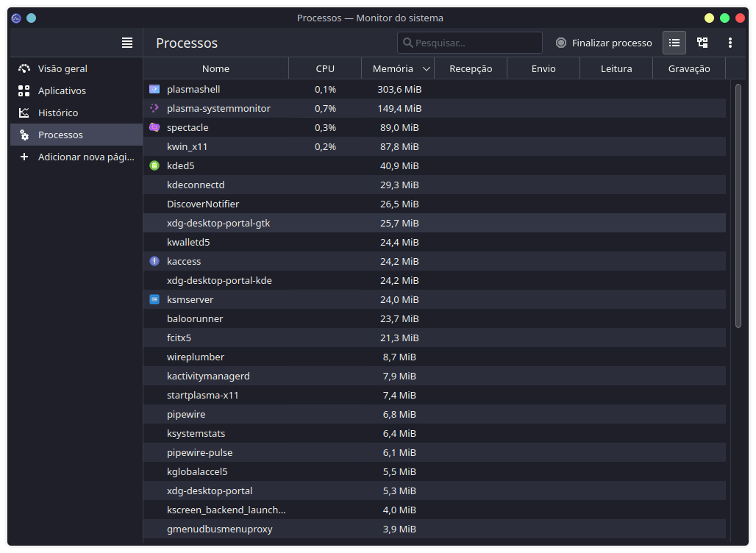Open the Histórico page
756x553 pixels.
tap(76, 113)
